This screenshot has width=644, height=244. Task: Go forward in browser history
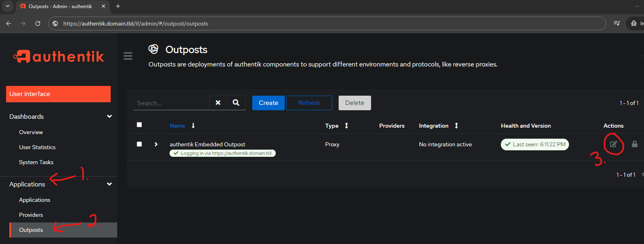(x=23, y=24)
